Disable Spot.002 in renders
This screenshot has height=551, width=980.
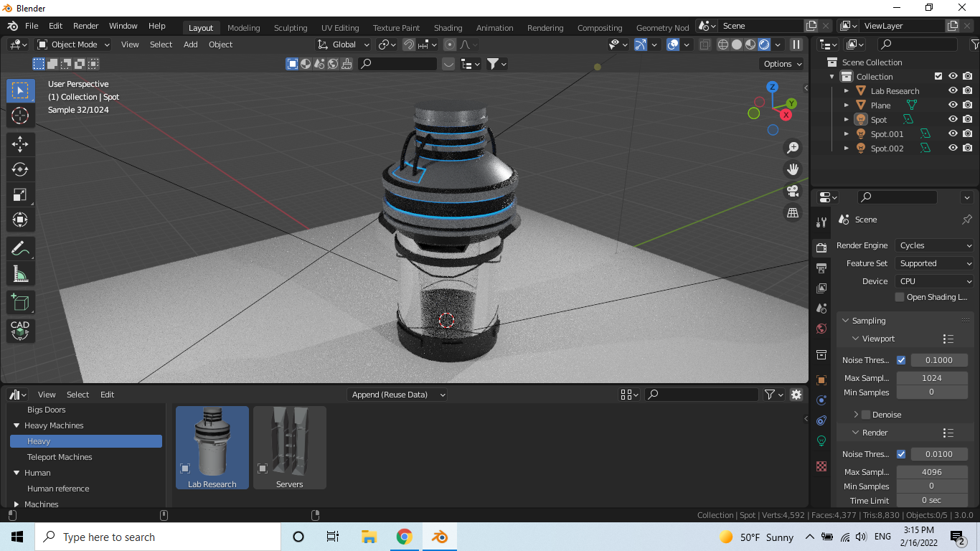pos(968,149)
